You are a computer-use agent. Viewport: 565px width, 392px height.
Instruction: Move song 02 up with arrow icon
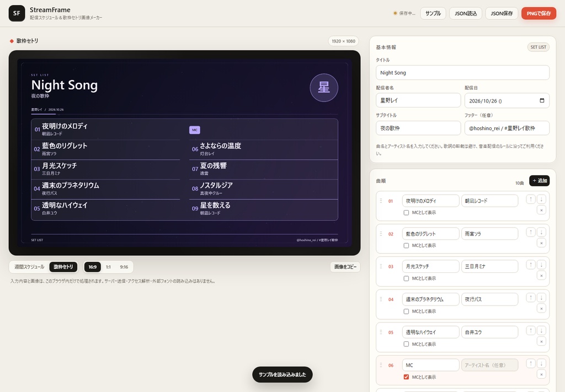point(530,232)
